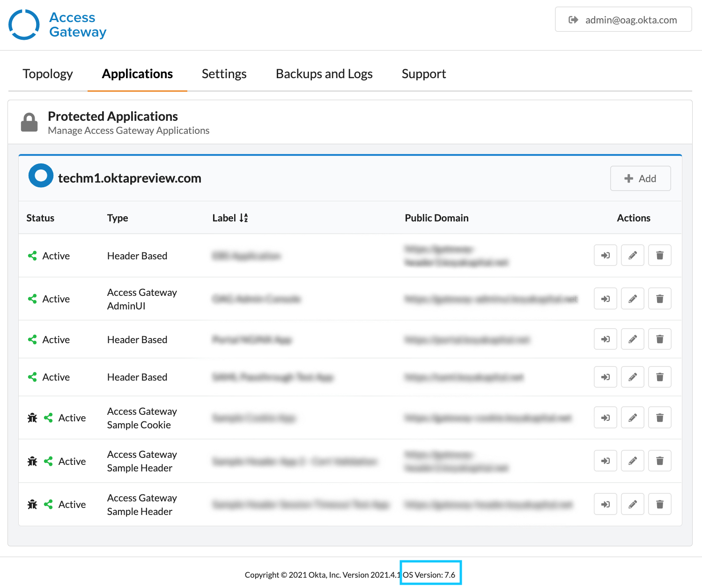Click the techm1.oktapreview.com heading

[130, 178]
